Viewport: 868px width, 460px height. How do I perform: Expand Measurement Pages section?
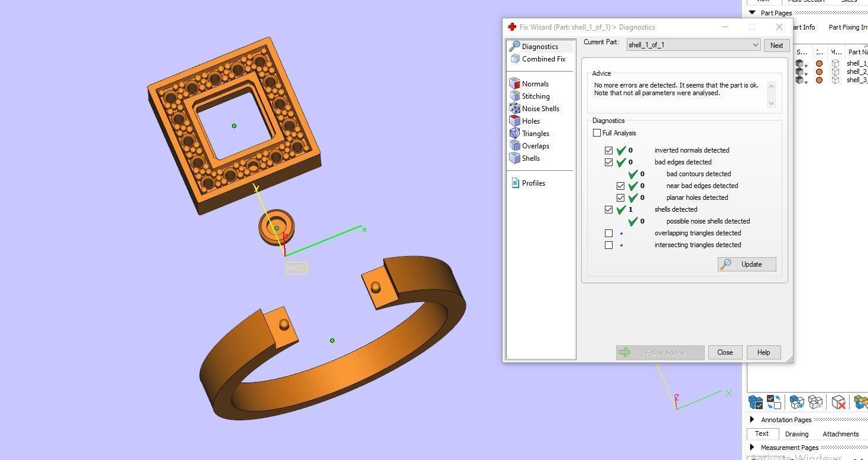click(x=752, y=448)
